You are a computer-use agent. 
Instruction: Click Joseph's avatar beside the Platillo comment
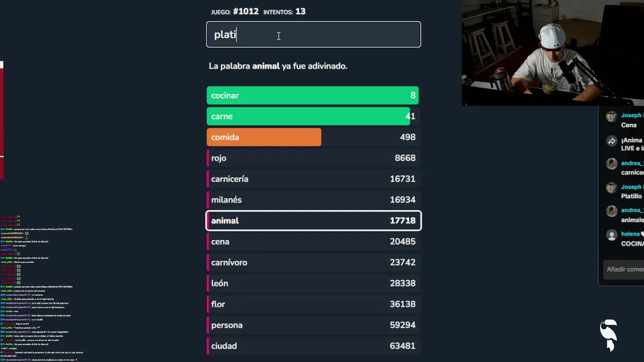(x=611, y=188)
